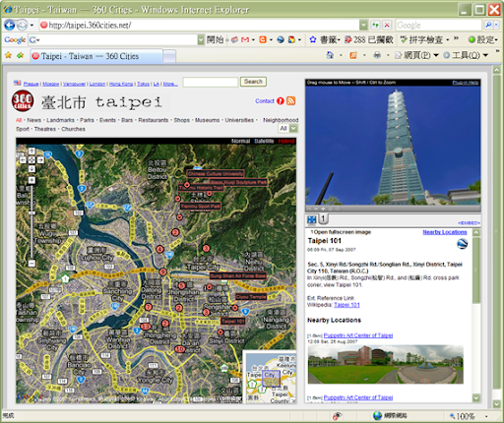Image resolution: width=504 pixels, height=423 pixels.
Task: Click the info panel scrollbar thumb
Action: 476,271
